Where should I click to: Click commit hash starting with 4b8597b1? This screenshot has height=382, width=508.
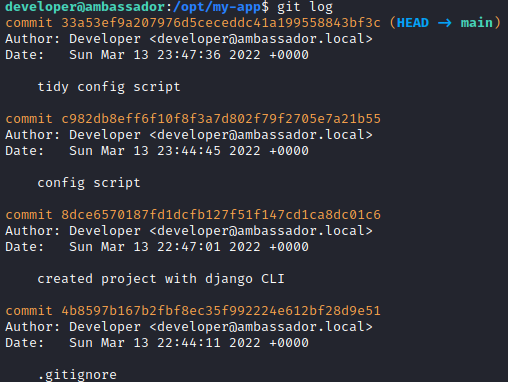(221, 311)
